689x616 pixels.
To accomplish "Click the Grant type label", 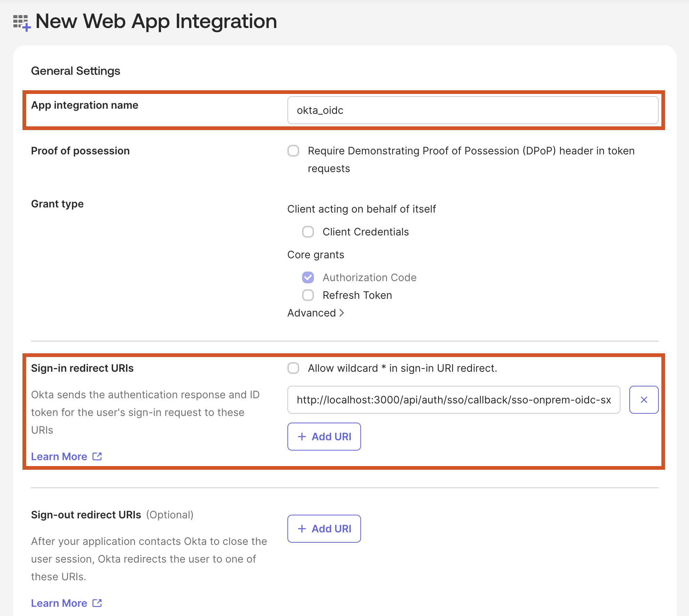I will pyautogui.click(x=57, y=204).
